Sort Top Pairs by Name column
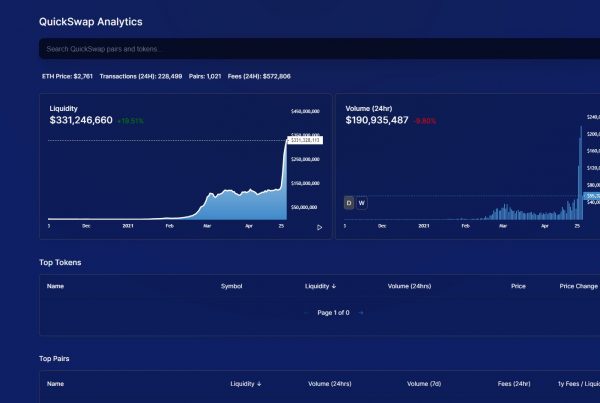This screenshot has height=403, width=600. [55, 384]
